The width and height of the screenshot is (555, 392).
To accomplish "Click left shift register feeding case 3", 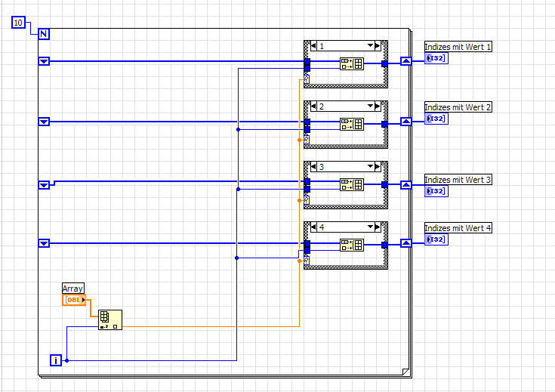I will point(44,185).
